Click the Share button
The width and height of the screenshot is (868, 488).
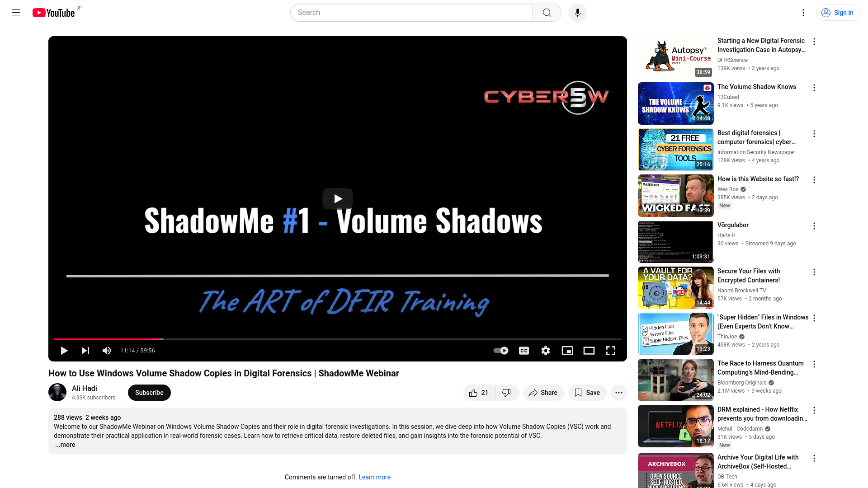tap(543, 392)
